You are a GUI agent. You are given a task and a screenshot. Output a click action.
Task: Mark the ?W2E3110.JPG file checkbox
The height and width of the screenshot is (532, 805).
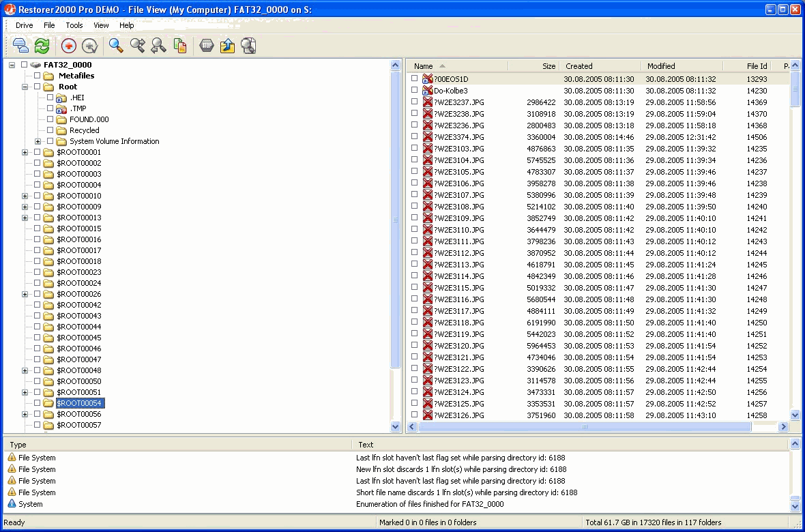click(x=414, y=230)
